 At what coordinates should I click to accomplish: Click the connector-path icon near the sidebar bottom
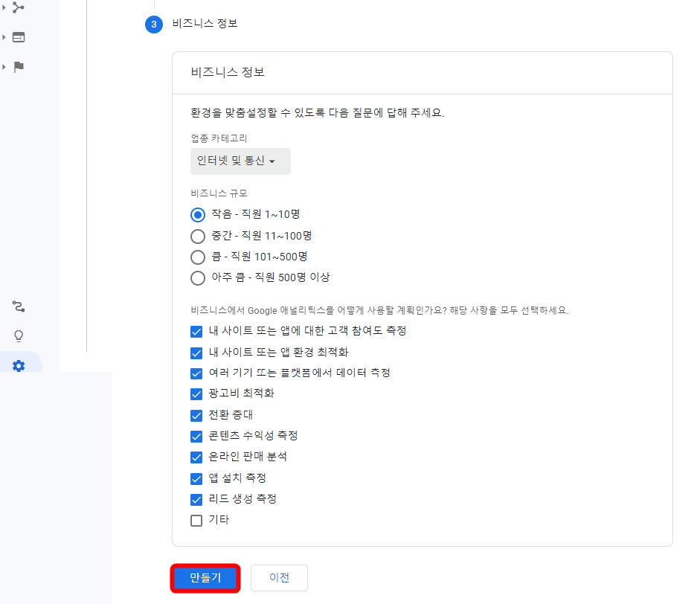click(x=18, y=306)
